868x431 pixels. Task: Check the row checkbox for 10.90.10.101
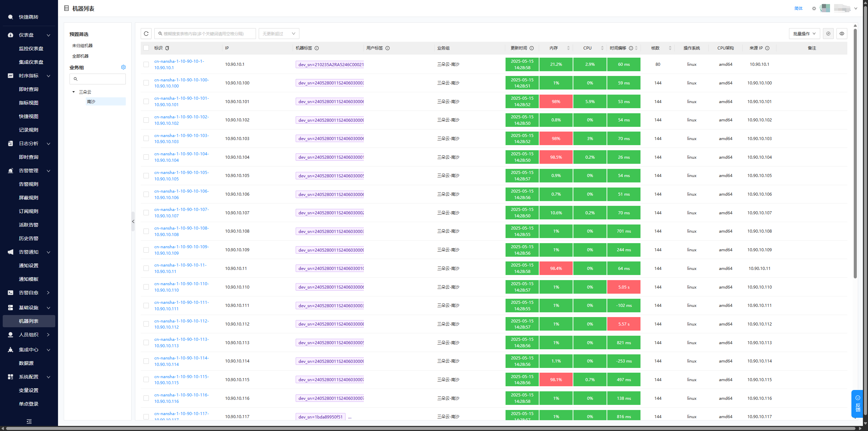point(146,101)
